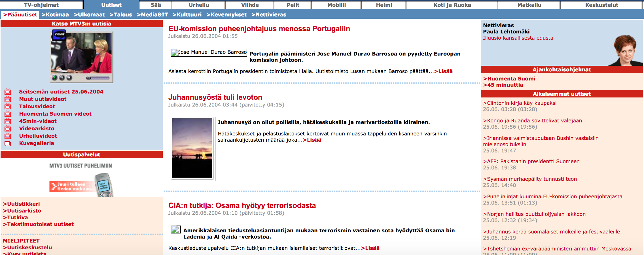Click the TV icon next to Urheiluvideot
Viewport: 644px width, 255px height.
pos(8,136)
